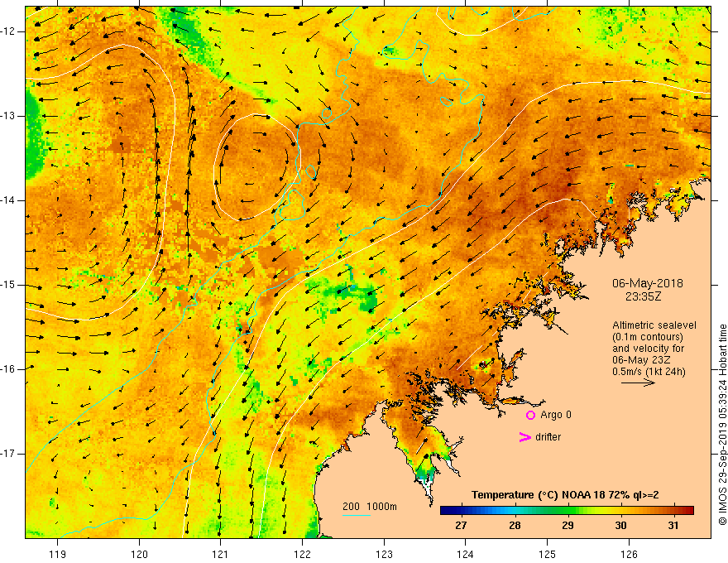
Task: Click the latitude label -17
Action: 8,454
